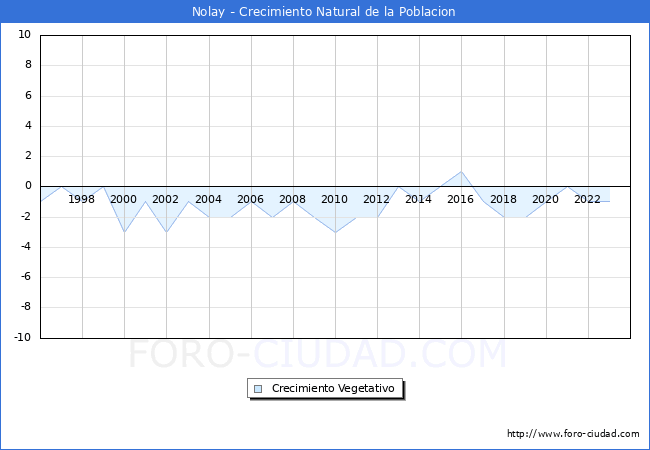The height and width of the screenshot is (450, 650).
Task: Open the http://www.foro-ciudad.com link
Action: 573,434
